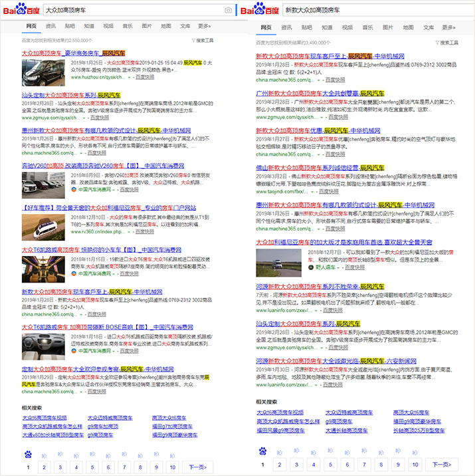Image resolution: width=475 pixels, height=476 pixels.
Task: Open 百度快照 beside 野人语车 source
Action: pos(355,267)
